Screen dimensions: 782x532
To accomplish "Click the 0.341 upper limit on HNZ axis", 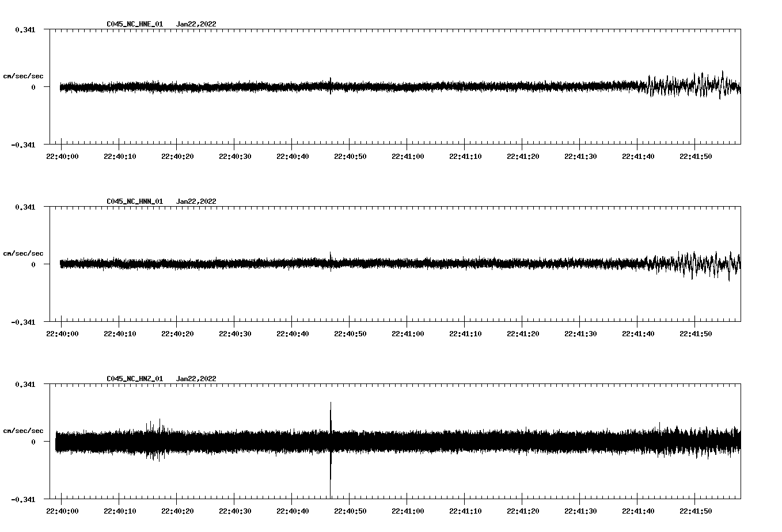I will click(x=25, y=384).
